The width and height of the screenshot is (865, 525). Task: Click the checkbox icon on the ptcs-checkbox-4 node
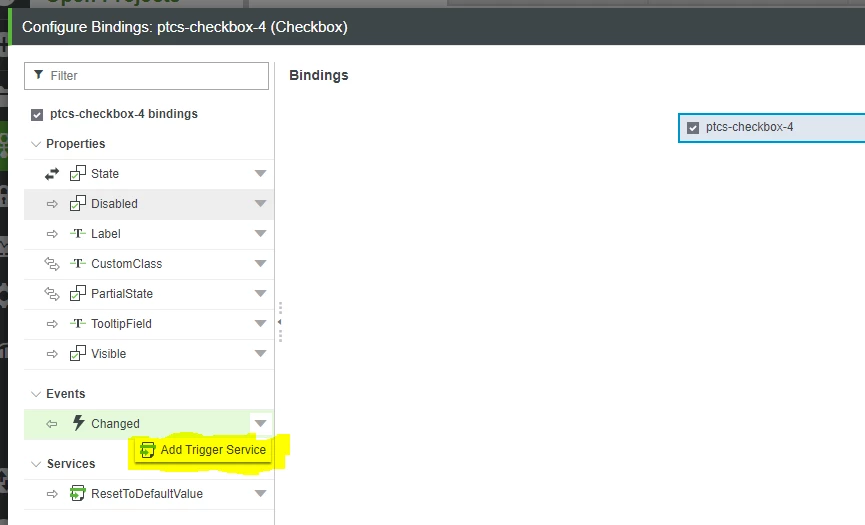[x=693, y=128]
